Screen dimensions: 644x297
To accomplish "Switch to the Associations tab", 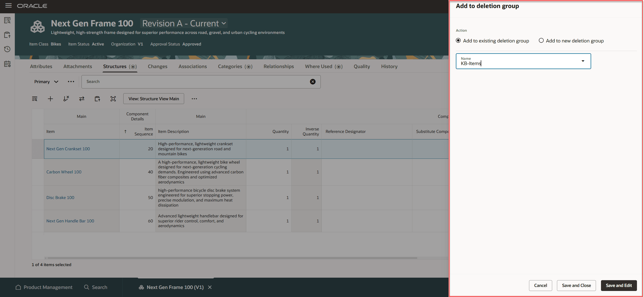I will click(x=193, y=66).
